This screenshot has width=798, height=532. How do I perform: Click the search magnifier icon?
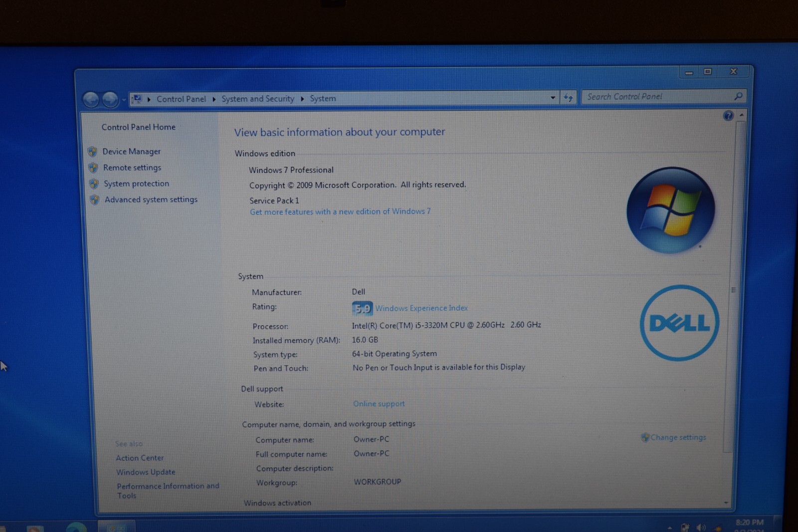(738, 96)
